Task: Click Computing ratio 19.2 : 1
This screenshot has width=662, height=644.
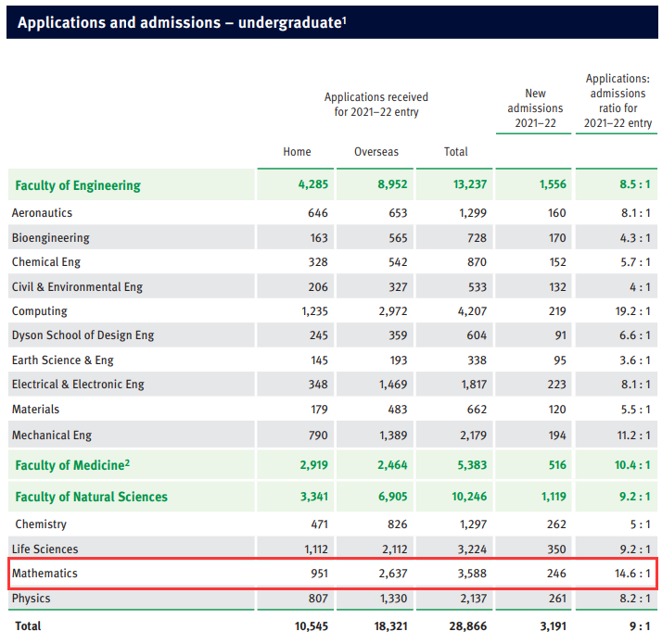Action: click(632, 311)
